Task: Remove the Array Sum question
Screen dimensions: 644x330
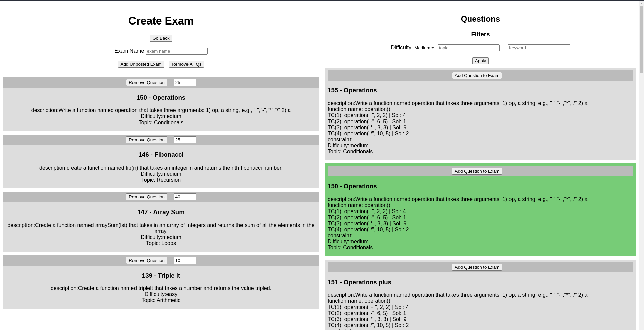Action: pyautogui.click(x=147, y=197)
